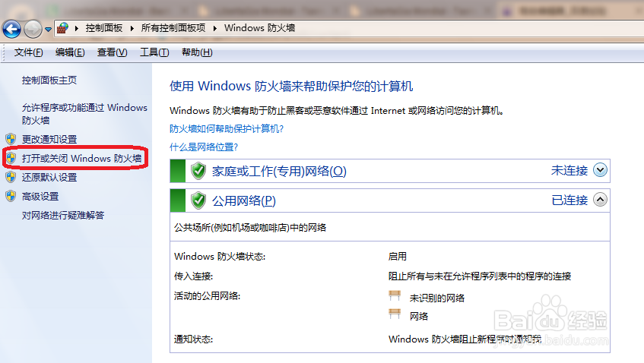
Task: Click the 传入连接: label
Action: click(193, 276)
